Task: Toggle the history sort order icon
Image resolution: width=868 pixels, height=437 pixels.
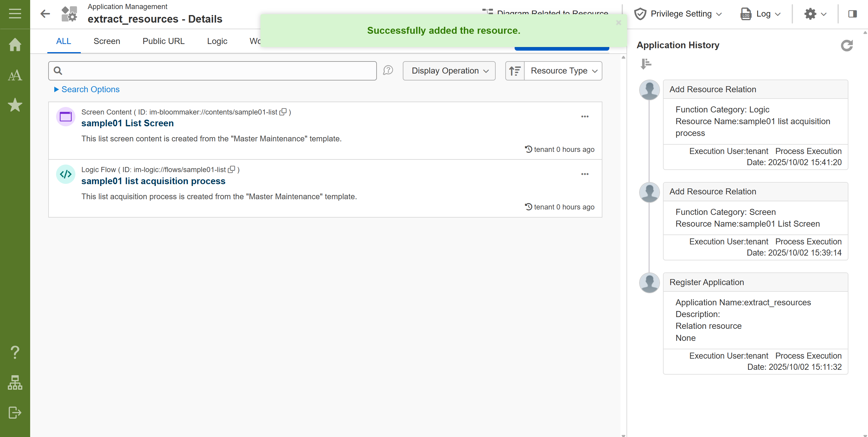Action: point(645,64)
